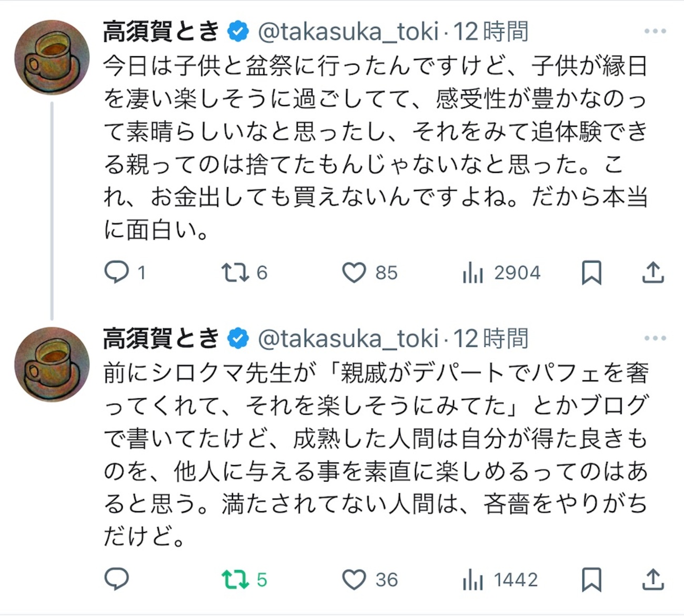Open the first tweet's 12時間 timestamp
Viewport: 684px width, 616px height.
(490, 32)
